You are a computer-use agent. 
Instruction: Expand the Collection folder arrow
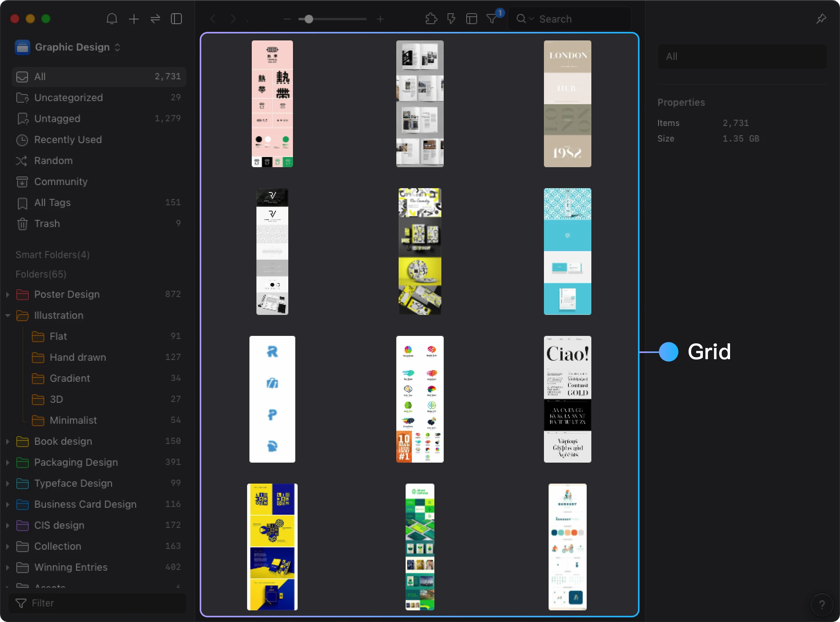[x=7, y=546]
